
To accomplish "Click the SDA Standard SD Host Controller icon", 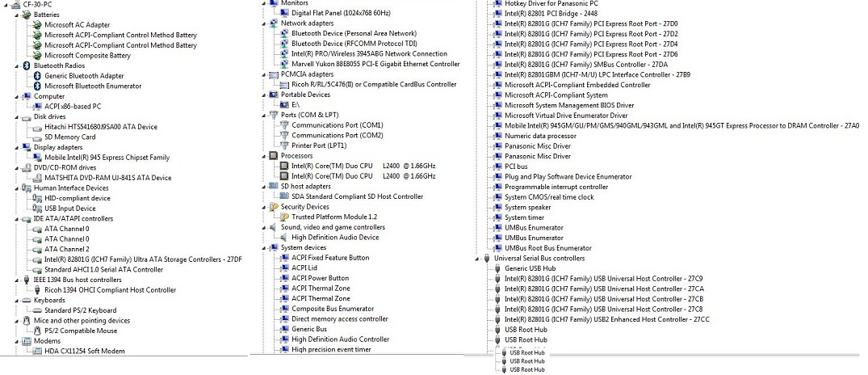I will coord(284,196).
